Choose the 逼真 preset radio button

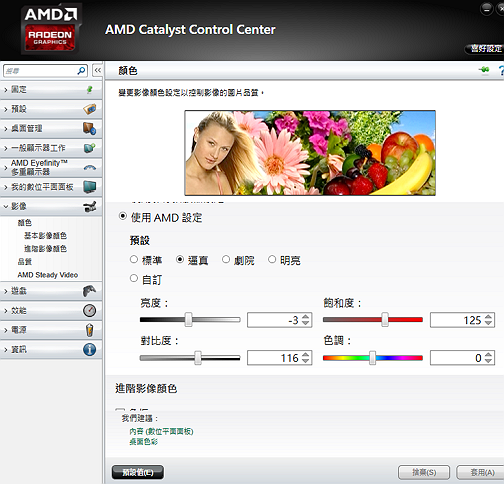coord(180,259)
